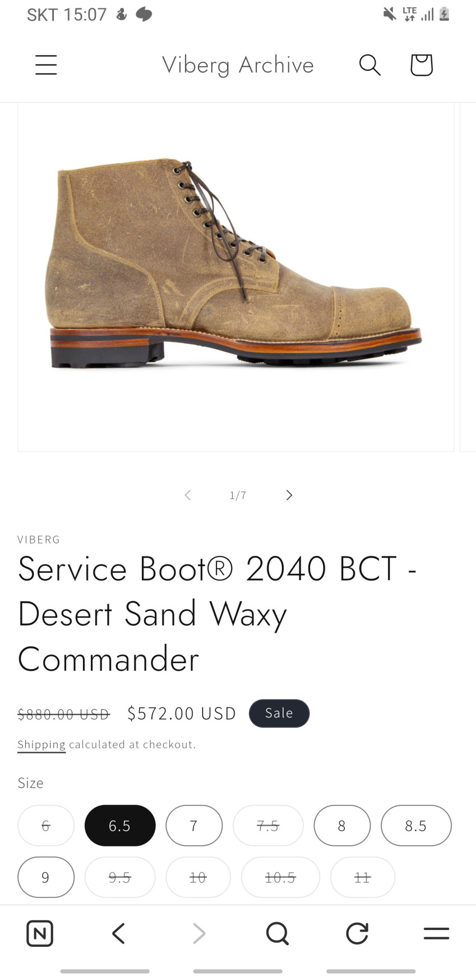Reload the page with refresh icon
This screenshot has height=980, width=476.
coord(357,933)
